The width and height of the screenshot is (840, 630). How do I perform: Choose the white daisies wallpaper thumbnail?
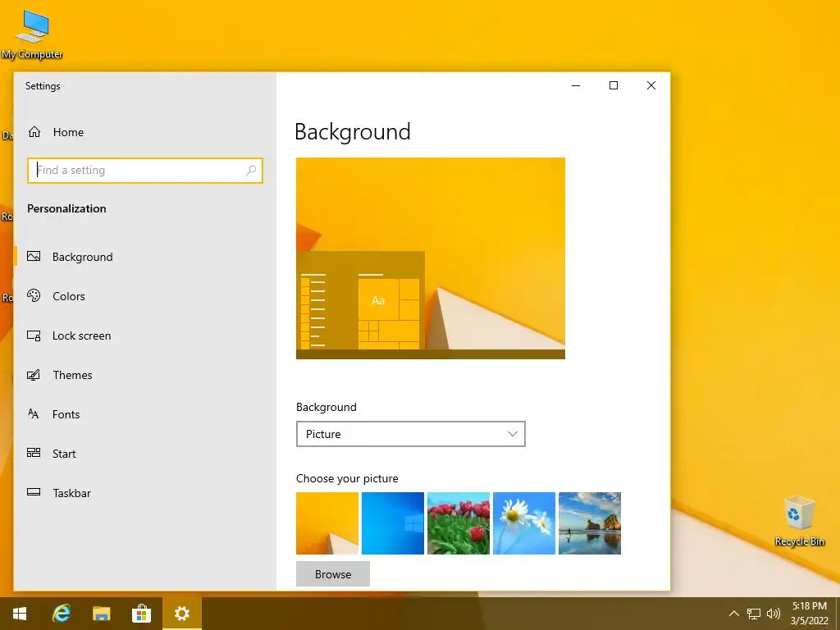pos(524,523)
